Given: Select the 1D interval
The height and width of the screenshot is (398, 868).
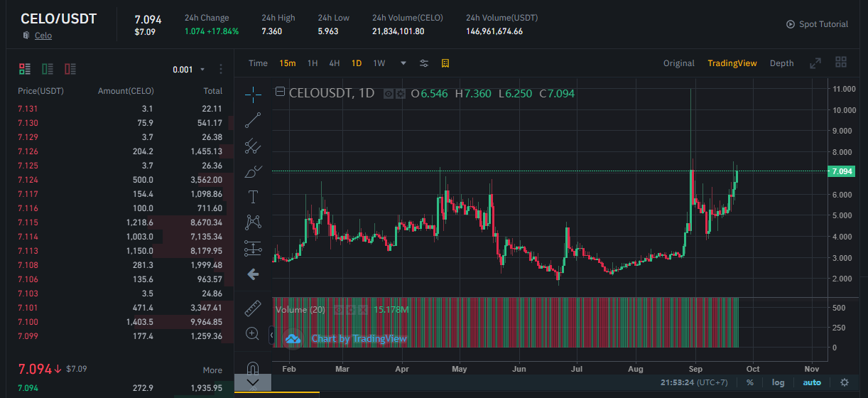Looking at the screenshot, I should pyautogui.click(x=357, y=63).
